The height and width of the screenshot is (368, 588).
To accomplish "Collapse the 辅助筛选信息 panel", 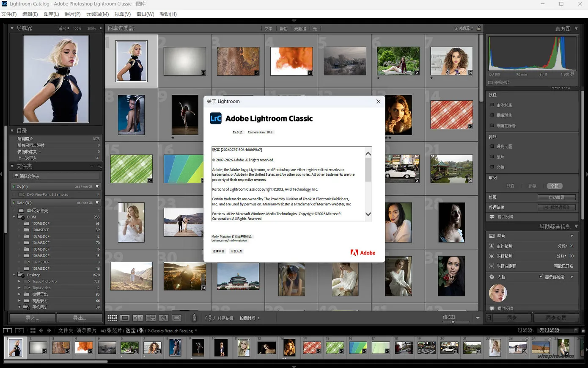I will [576, 227].
